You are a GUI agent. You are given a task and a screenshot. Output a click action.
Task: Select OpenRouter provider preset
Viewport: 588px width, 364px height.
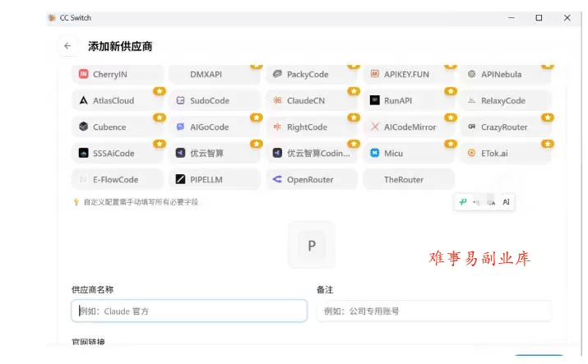click(x=312, y=179)
